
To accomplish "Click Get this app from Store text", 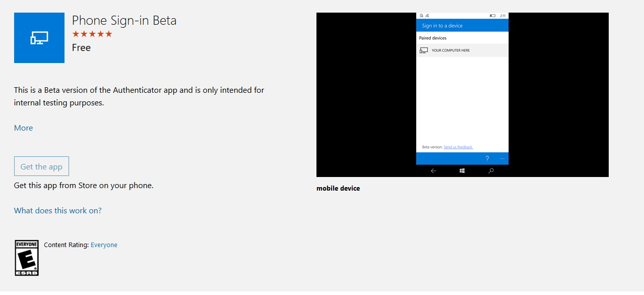I will pyautogui.click(x=84, y=186).
